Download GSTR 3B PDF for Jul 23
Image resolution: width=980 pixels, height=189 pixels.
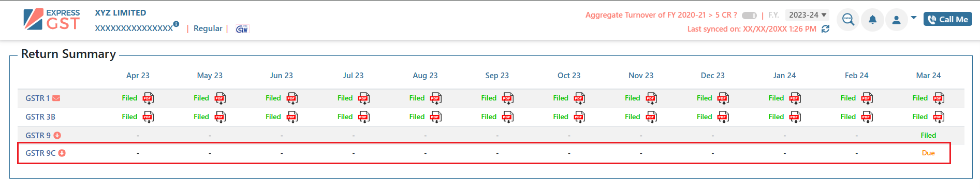tap(364, 117)
